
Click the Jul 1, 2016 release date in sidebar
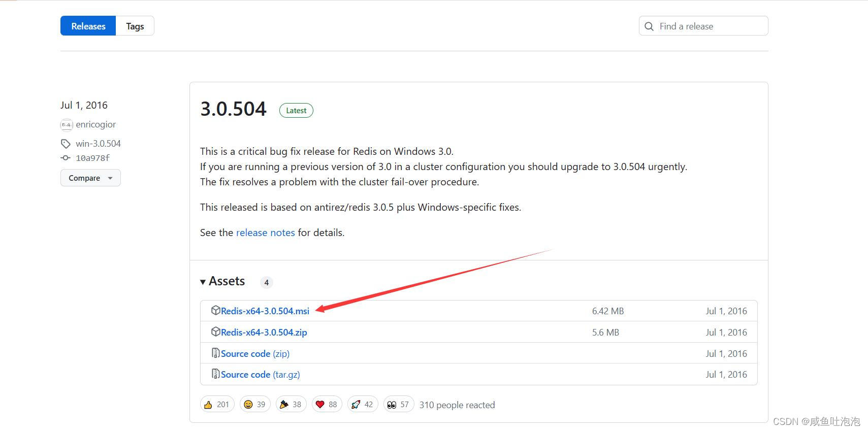(x=84, y=105)
